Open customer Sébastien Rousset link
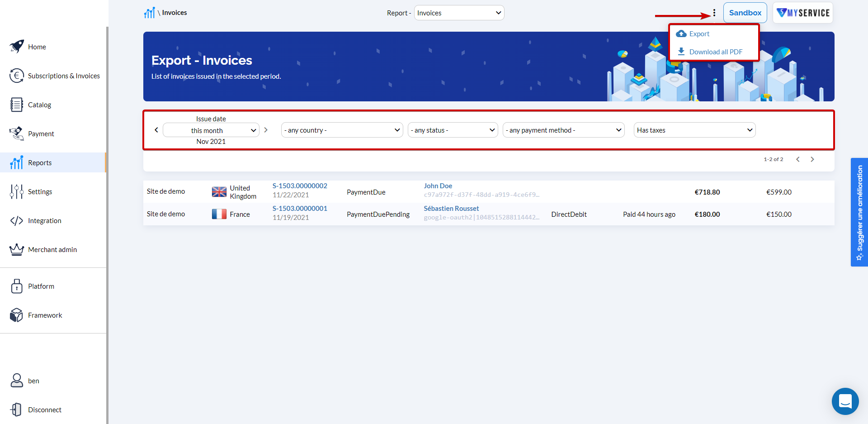Screen dimensions: 868x424 coord(451,209)
